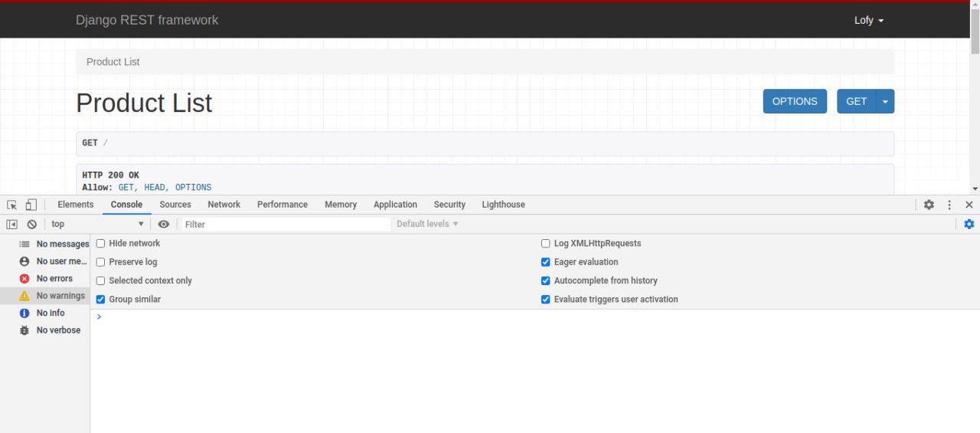Select the No verbose bug icon
Screen dimensions: 980x433
pos(24,330)
